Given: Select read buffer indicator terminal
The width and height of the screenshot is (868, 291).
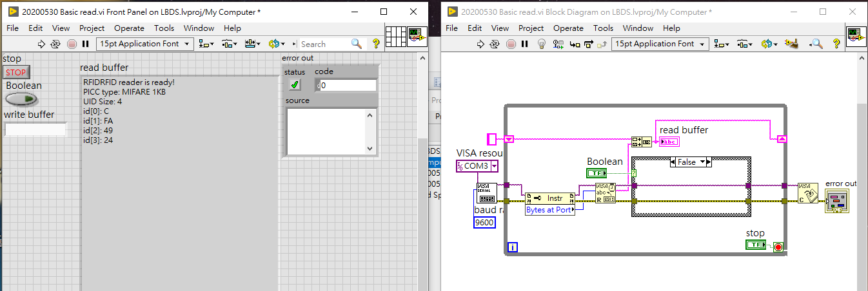Looking at the screenshot, I should (669, 142).
